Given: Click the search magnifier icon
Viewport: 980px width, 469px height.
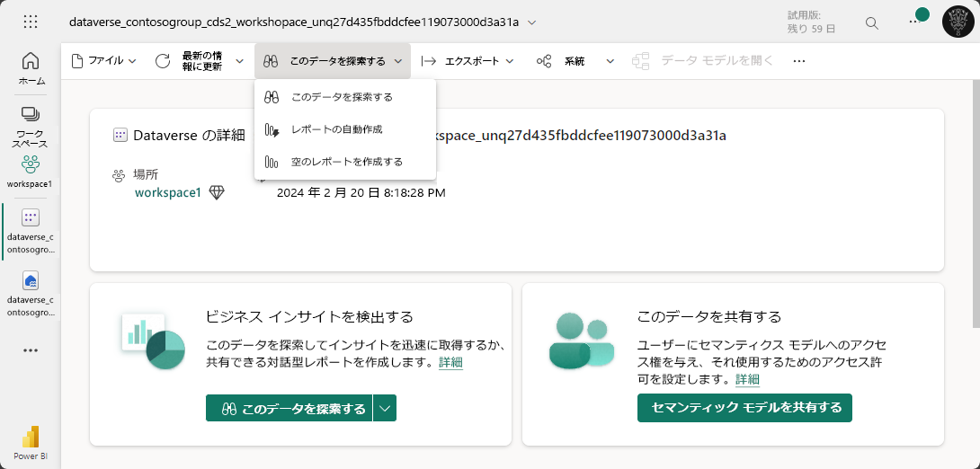Looking at the screenshot, I should click(x=872, y=23).
